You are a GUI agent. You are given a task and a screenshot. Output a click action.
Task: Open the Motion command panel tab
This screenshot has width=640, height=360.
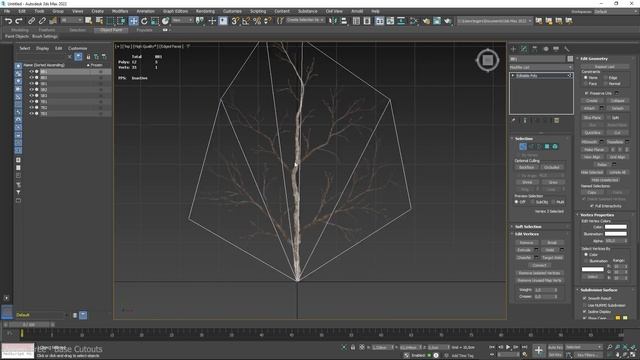click(546, 49)
